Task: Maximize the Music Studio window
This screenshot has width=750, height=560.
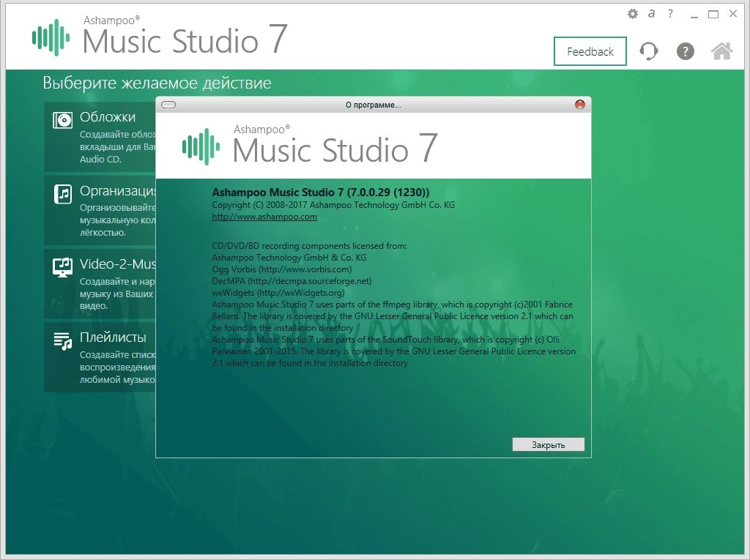Action: click(713, 15)
